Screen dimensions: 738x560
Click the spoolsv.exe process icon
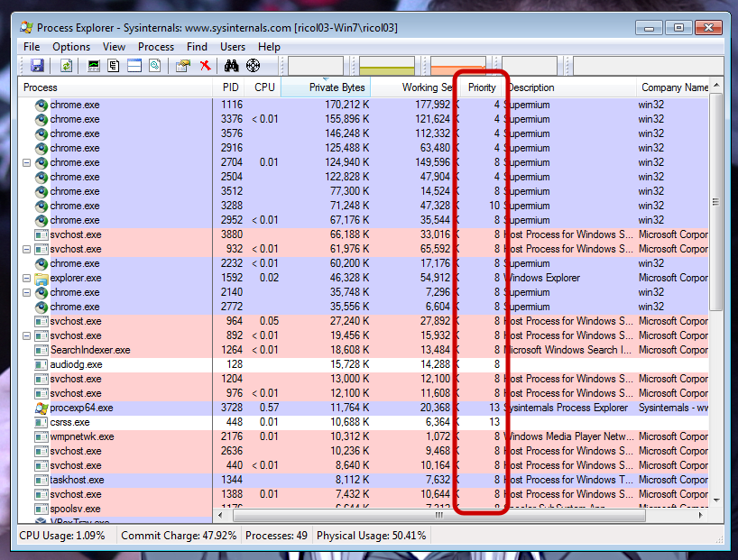42,510
